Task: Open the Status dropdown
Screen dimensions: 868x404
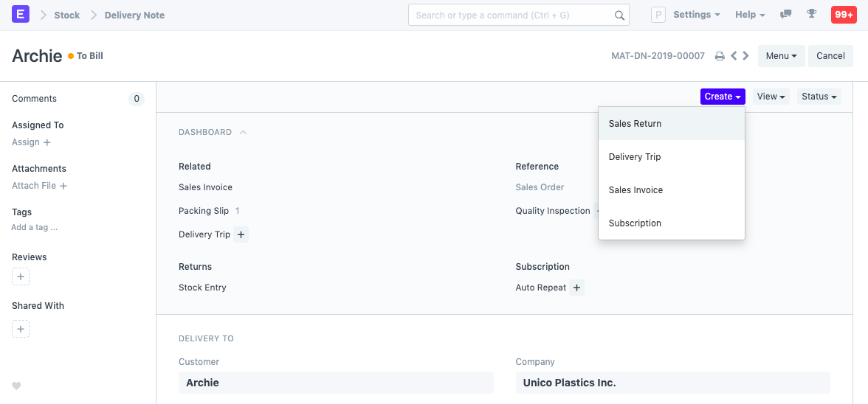Action: pos(819,97)
